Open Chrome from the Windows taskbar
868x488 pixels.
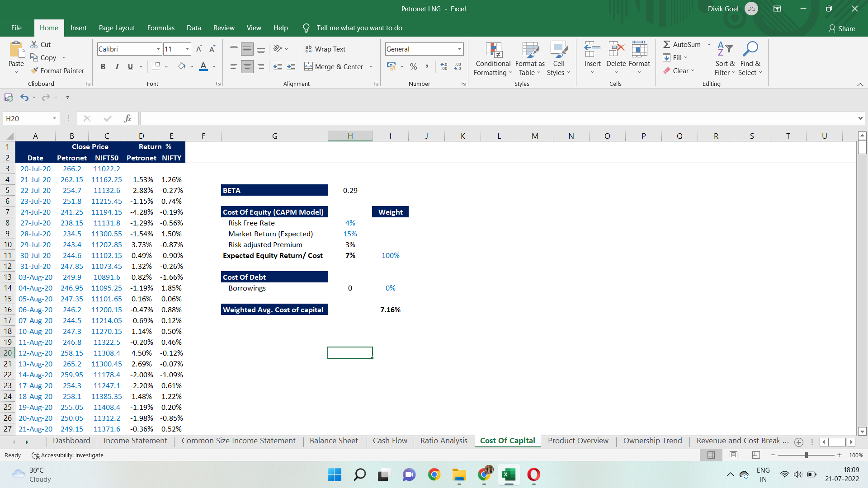click(x=434, y=474)
